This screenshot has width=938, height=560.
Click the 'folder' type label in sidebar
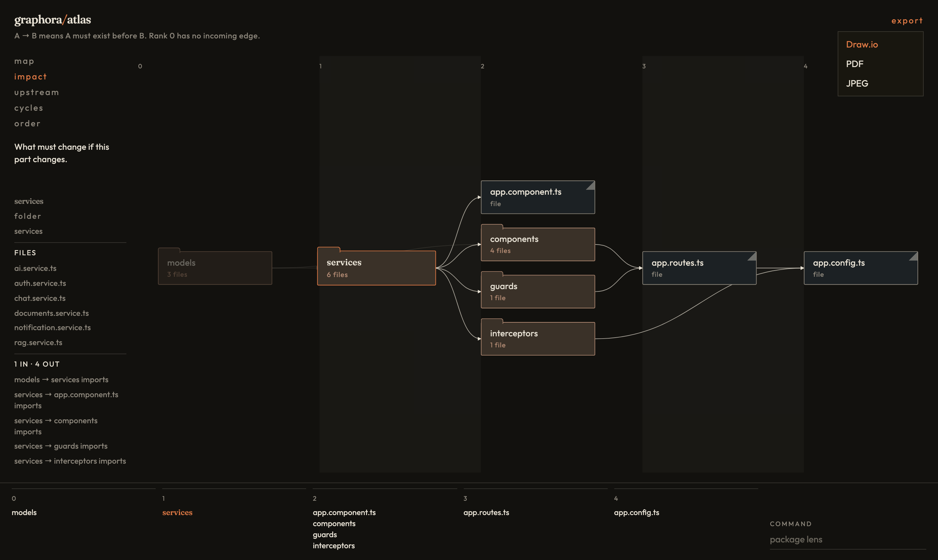pos(28,216)
